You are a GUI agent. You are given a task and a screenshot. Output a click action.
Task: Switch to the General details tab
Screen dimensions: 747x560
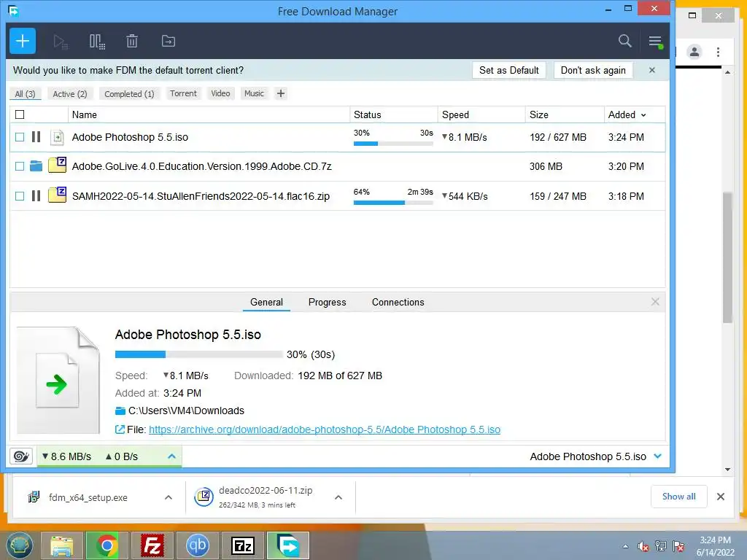pos(266,302)
